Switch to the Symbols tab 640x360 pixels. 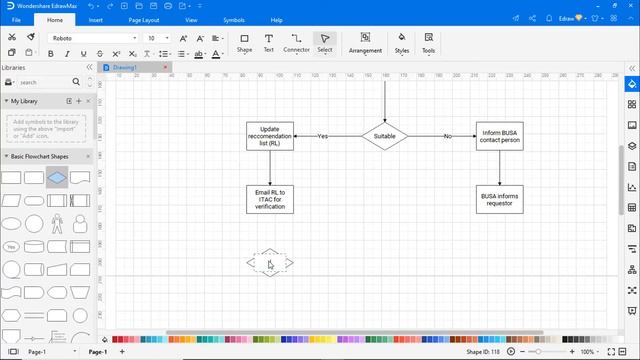point(234,20)
